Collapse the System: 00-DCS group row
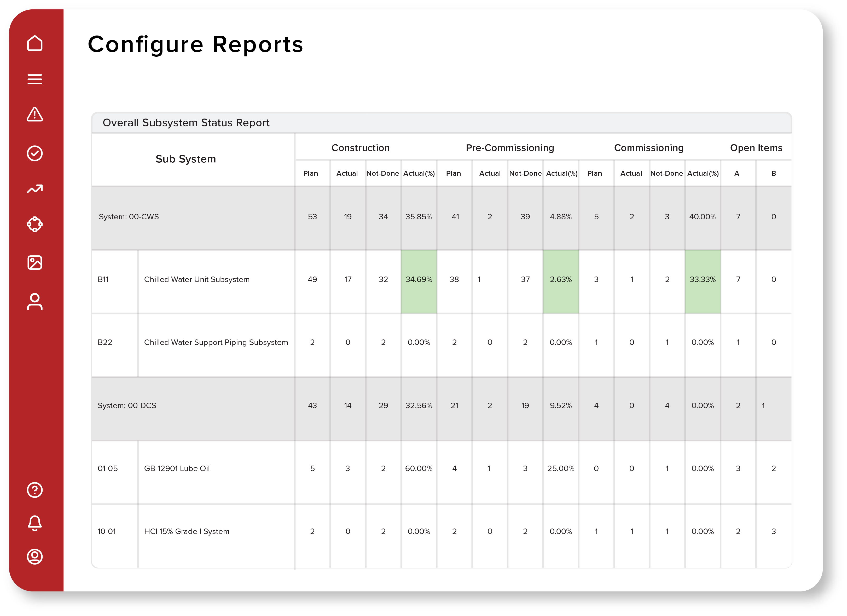 (128, 406)
